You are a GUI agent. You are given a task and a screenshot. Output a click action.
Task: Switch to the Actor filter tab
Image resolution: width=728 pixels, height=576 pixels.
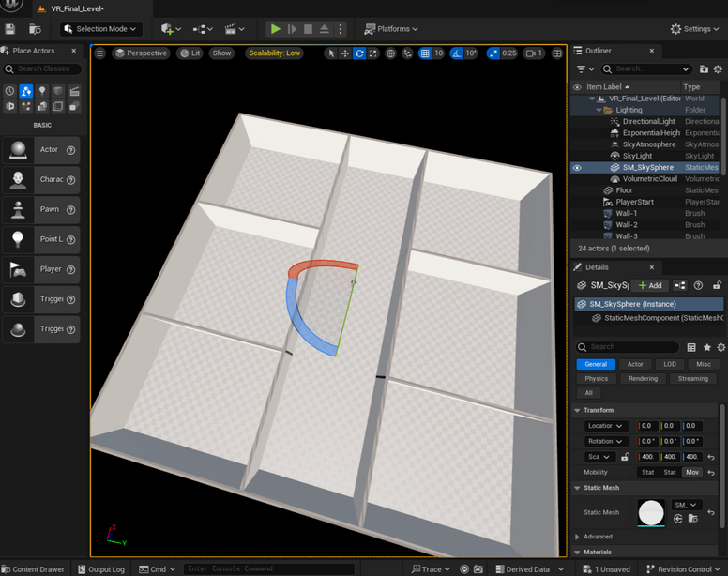pos(635,364)
